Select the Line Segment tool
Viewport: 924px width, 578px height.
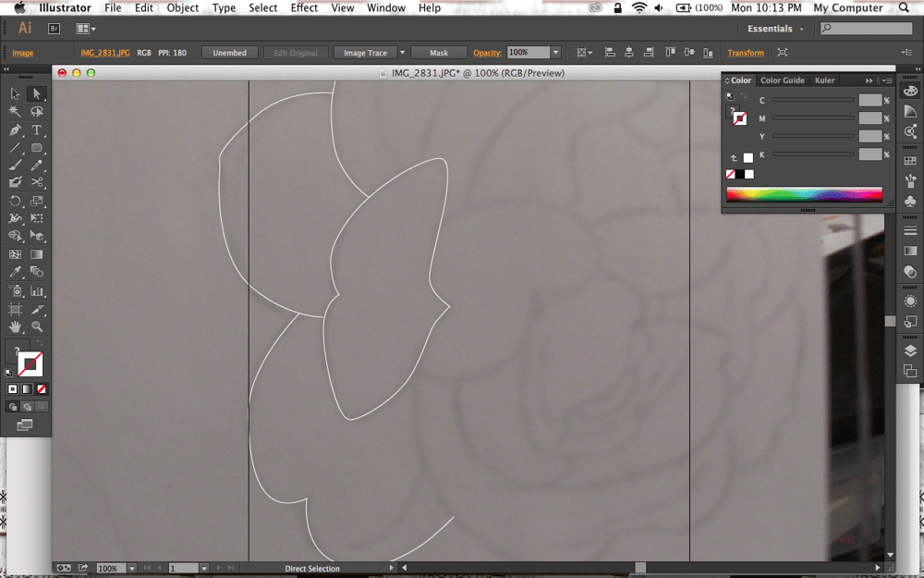tap(15, 147)
